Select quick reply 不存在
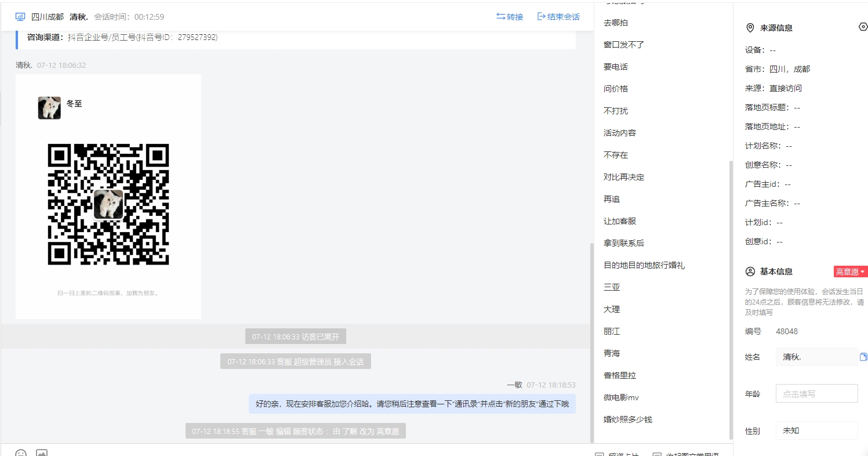This screenshot has height=456, width=868. (x=616, y=155)
